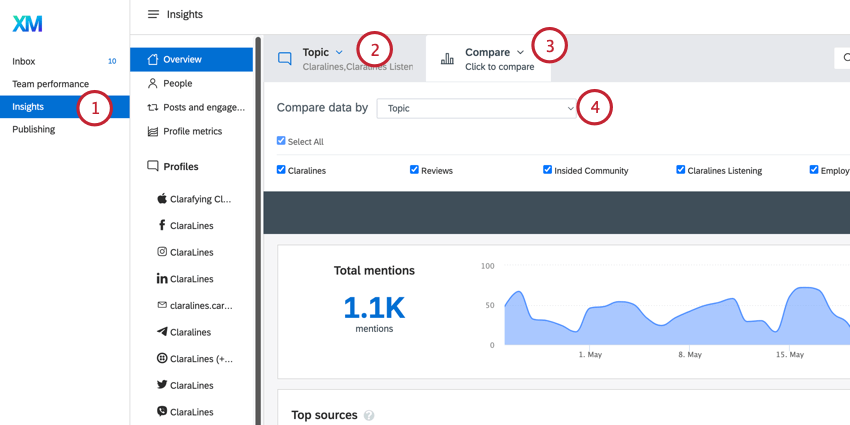Select the email claralines.car... profile
The height and width of the screenshot is (425, 850).
coord(195,305)
